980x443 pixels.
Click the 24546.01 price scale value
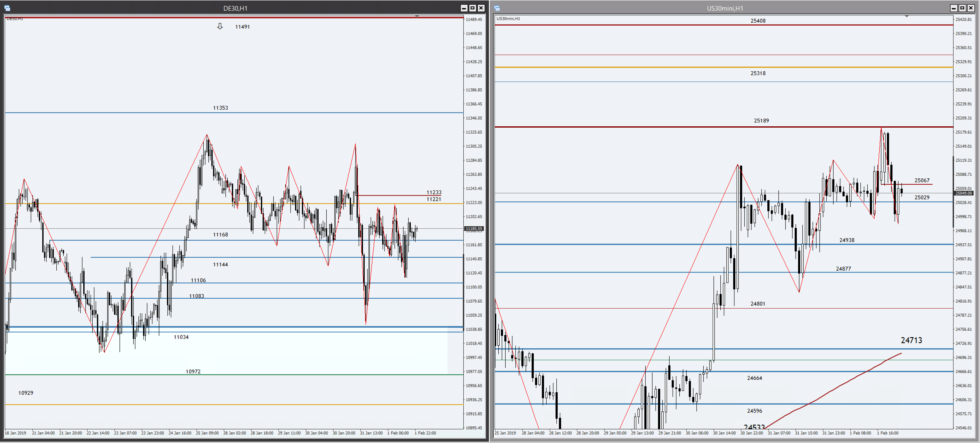click(x=963, y=428)
